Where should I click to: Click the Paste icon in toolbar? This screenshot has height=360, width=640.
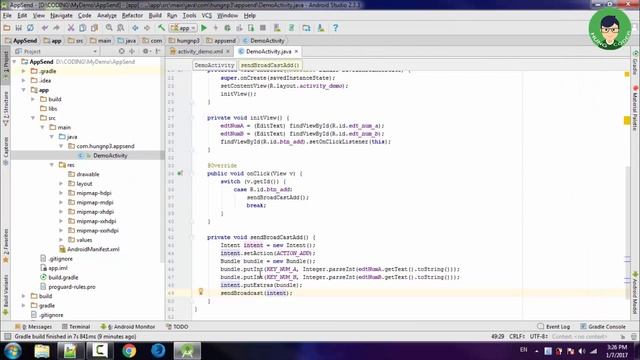[94, 28]
